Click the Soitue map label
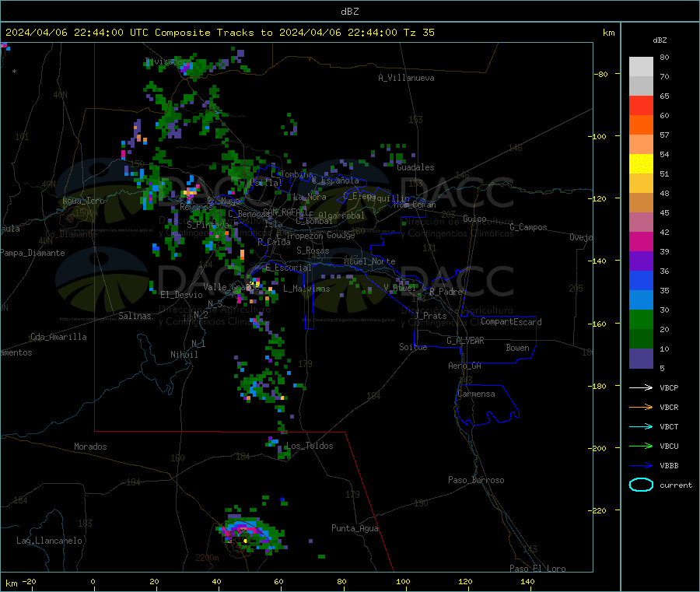Screen dimensions: 700x592 (413, 347)
